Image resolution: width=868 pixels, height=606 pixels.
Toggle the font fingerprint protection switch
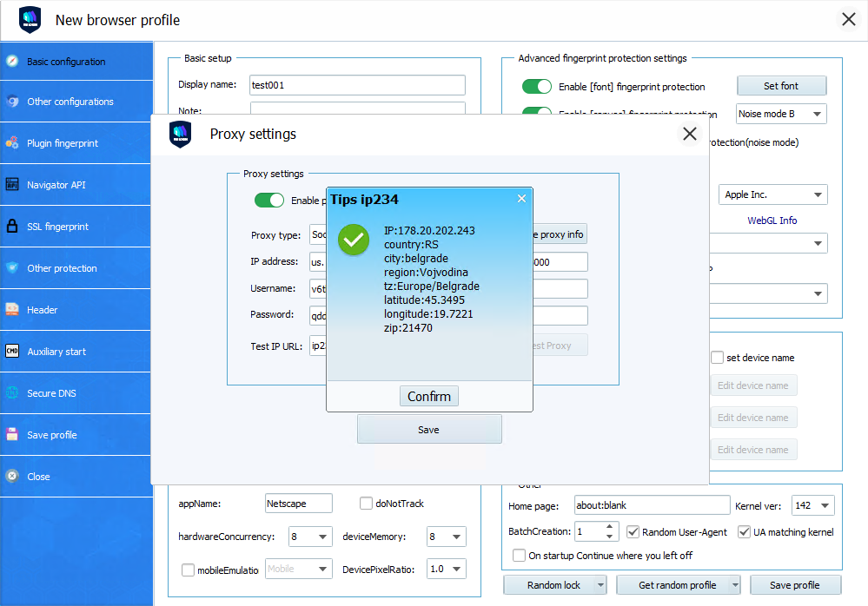tap(537, 87)
